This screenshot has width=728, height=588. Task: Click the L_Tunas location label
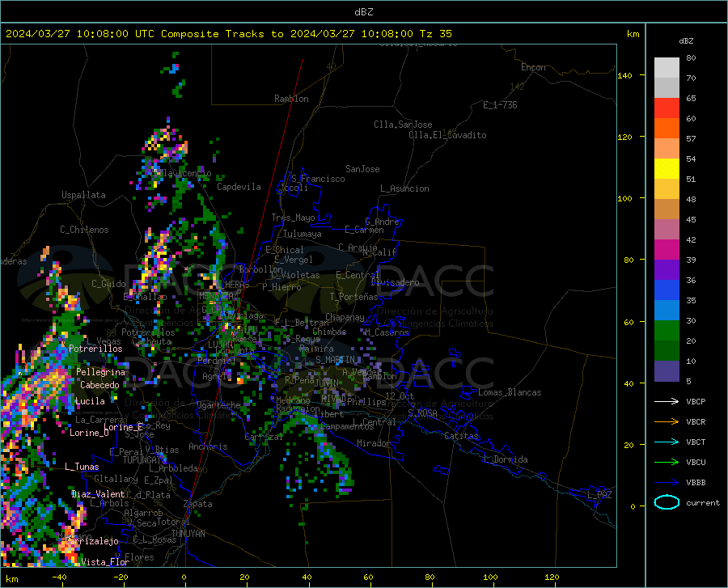[x=82, y=467]
